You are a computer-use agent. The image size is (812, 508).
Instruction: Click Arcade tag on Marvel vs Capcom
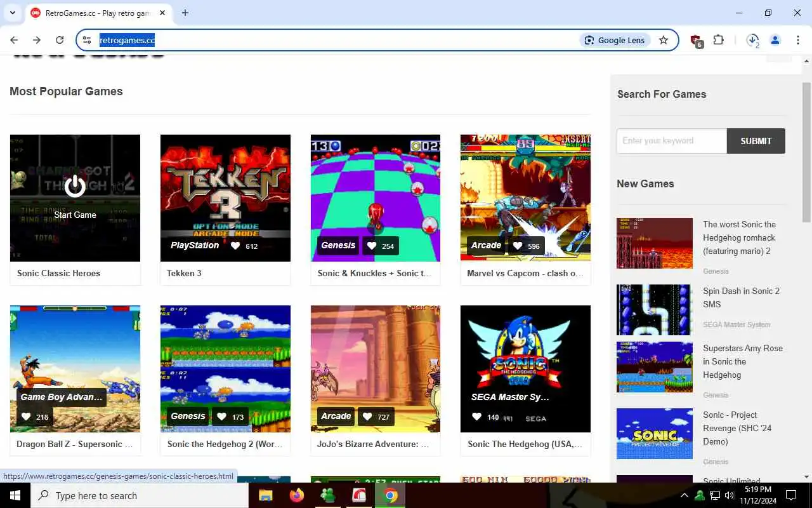(486, 245)
